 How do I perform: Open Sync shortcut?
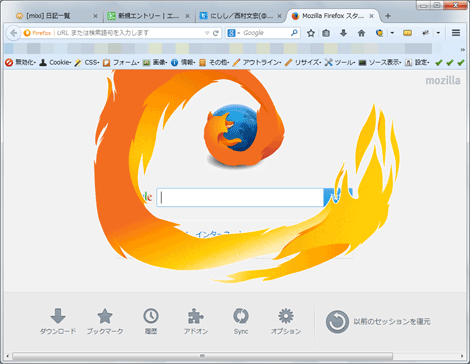(241, 321)
